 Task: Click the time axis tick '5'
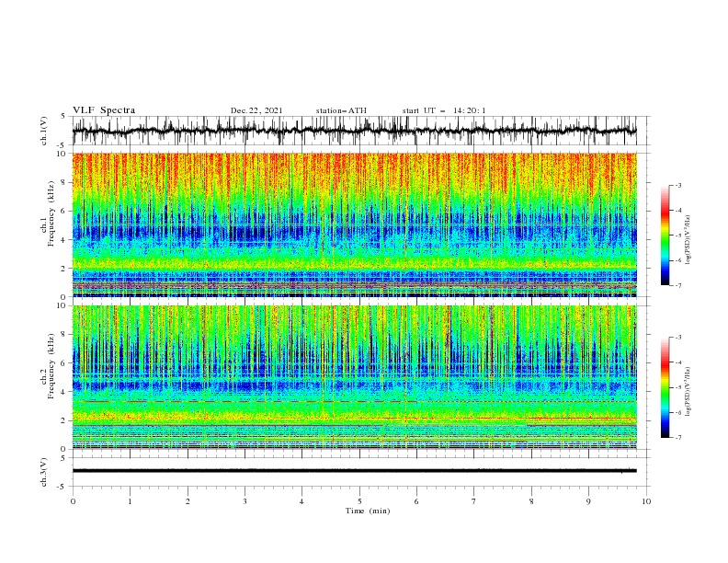pos(359,501)
